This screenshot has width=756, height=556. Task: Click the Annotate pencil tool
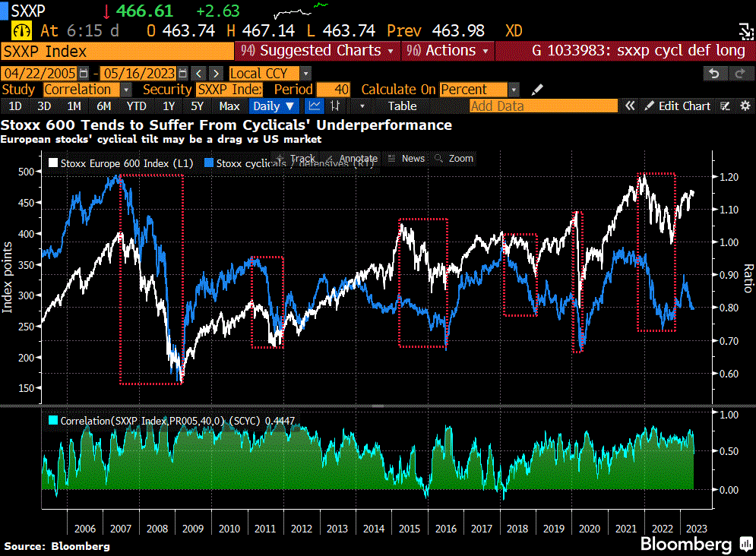[x=353, y=158]
